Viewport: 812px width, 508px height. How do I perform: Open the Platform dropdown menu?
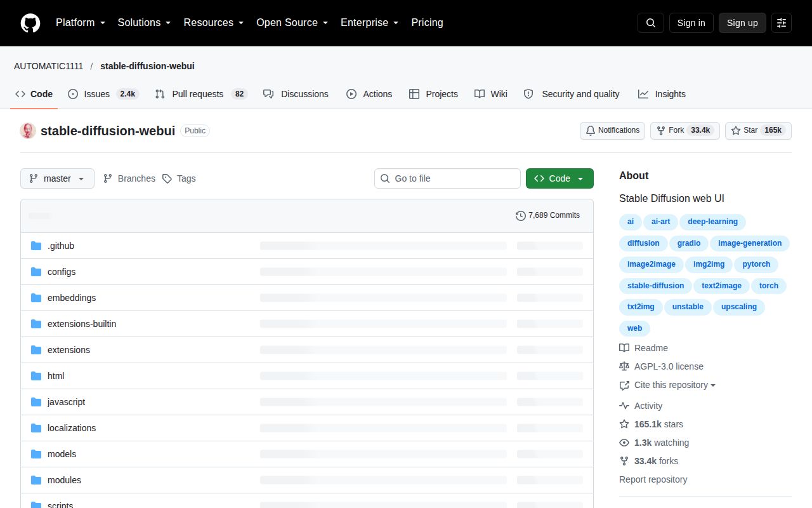(x=80, y=23)
